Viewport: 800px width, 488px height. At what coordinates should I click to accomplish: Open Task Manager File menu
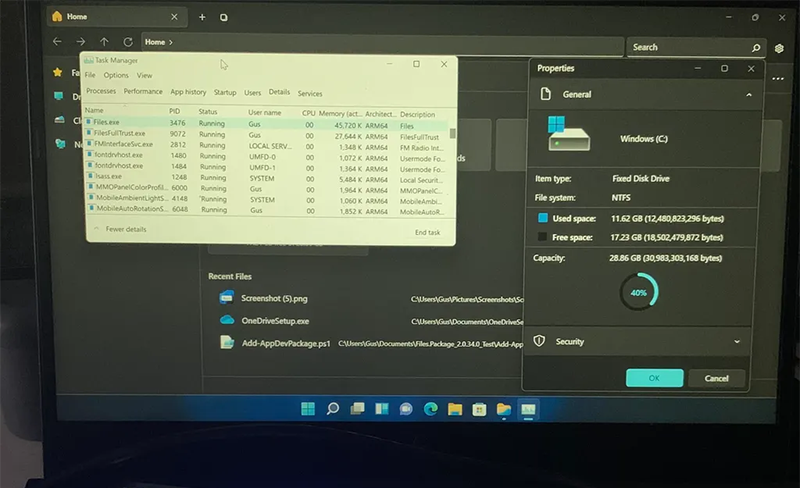[x=90, y=75]
